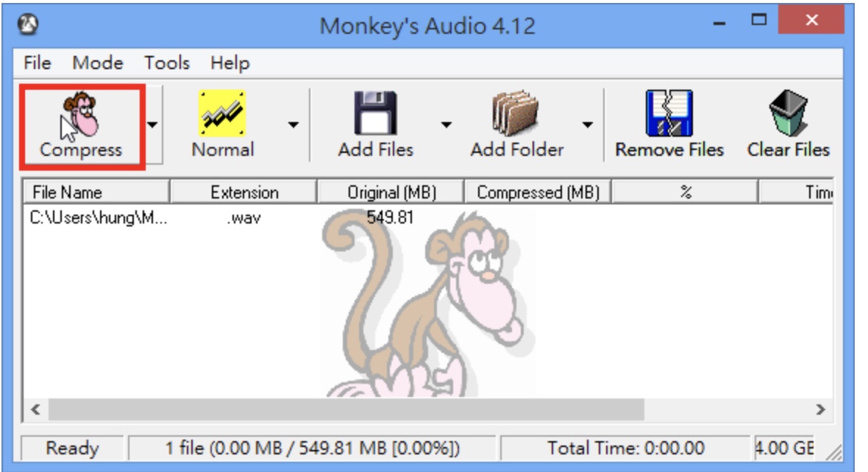
Task: Click the 4.00 GB status bar entry
Action: click(784, 448)
